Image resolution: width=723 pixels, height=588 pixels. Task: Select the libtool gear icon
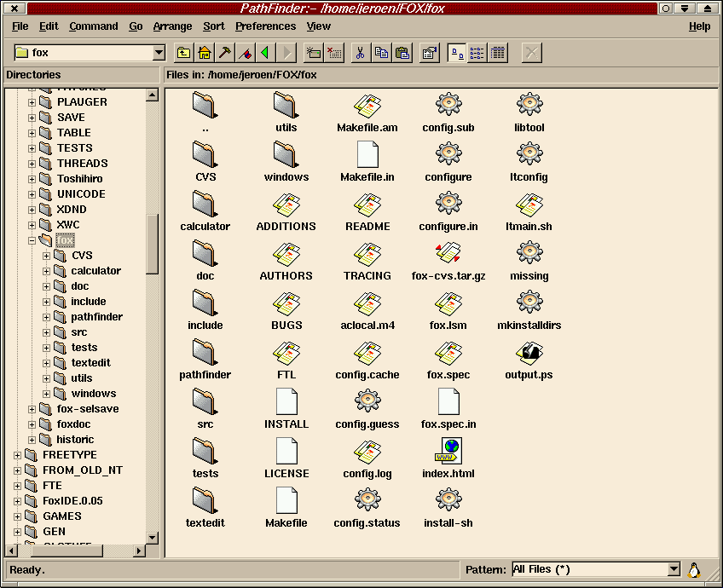[529, 105]
